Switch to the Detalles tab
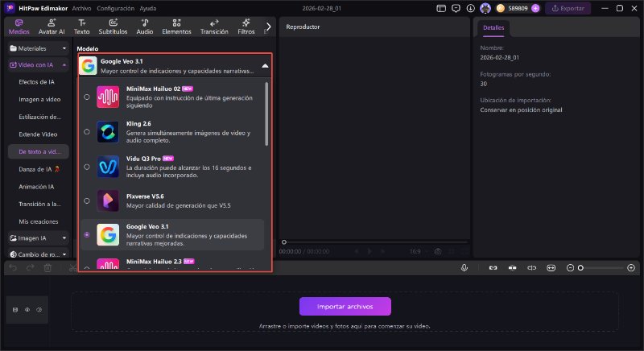644x351 pixels. pos(493,28)
